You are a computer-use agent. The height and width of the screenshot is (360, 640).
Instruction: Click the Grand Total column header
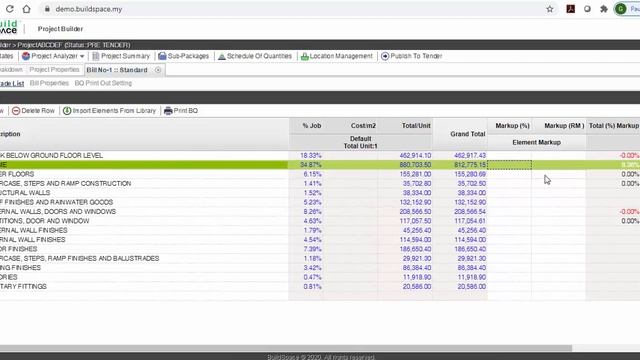click(467, 134)
